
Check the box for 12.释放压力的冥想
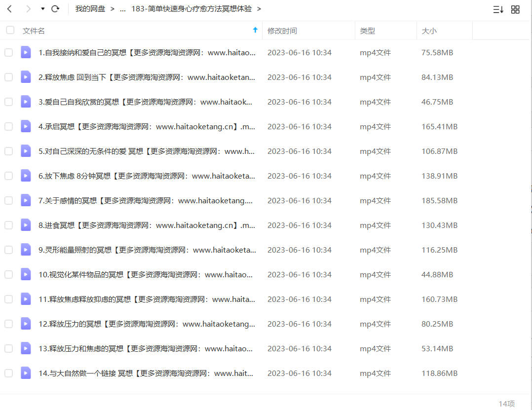(8, 324)
